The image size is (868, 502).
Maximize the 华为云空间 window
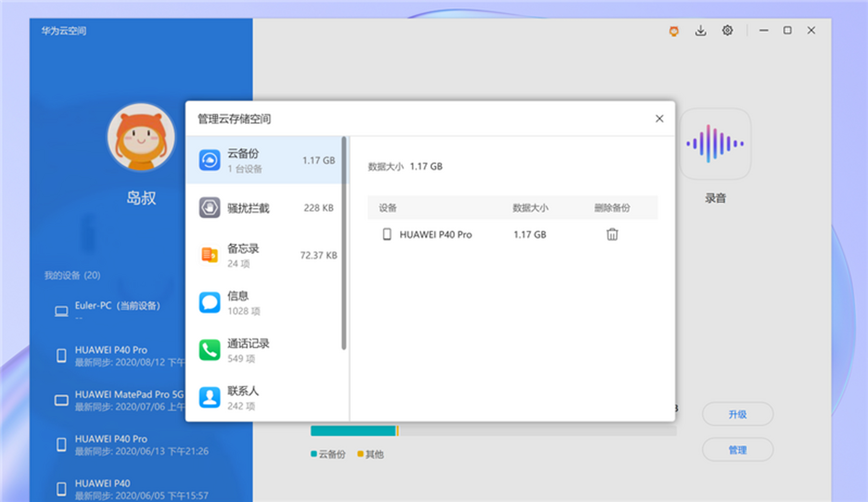point(787,30)
